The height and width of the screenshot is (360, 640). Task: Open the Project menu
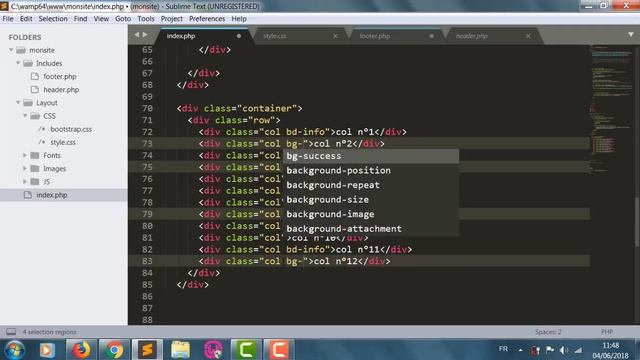tap(171, 19)
